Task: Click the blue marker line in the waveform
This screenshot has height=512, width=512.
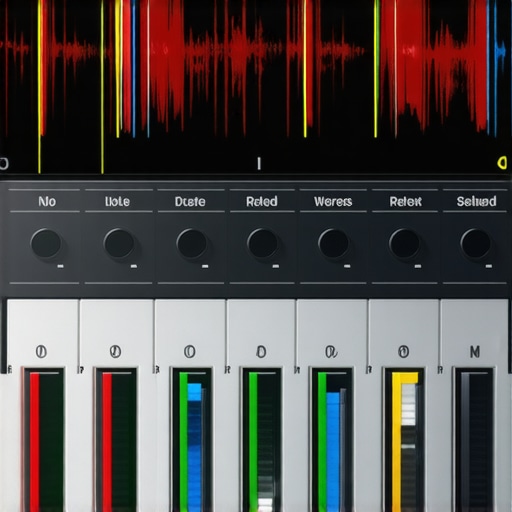Action: tap(134, 68)
